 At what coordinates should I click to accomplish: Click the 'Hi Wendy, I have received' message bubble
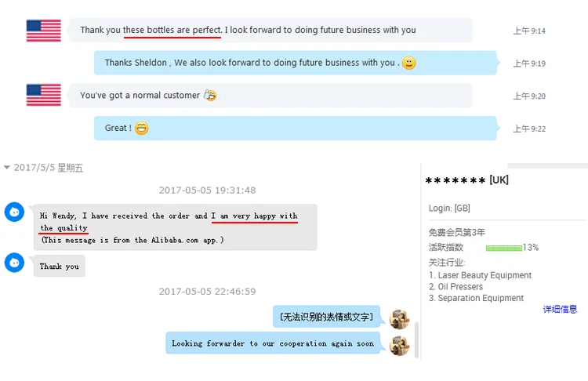point(175,227)
